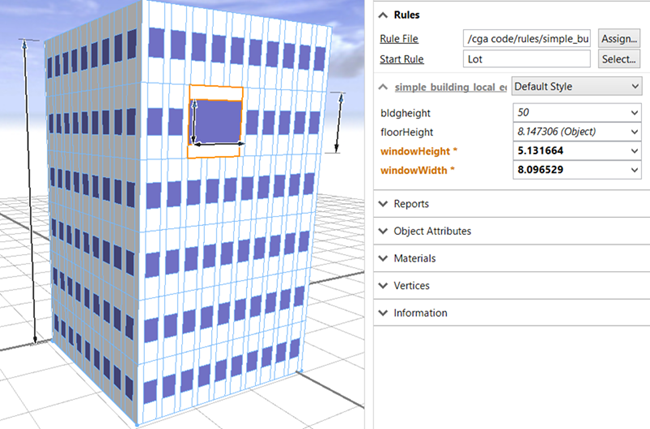
Task: Click the Select... start rule button
Action: click(619, 59)
